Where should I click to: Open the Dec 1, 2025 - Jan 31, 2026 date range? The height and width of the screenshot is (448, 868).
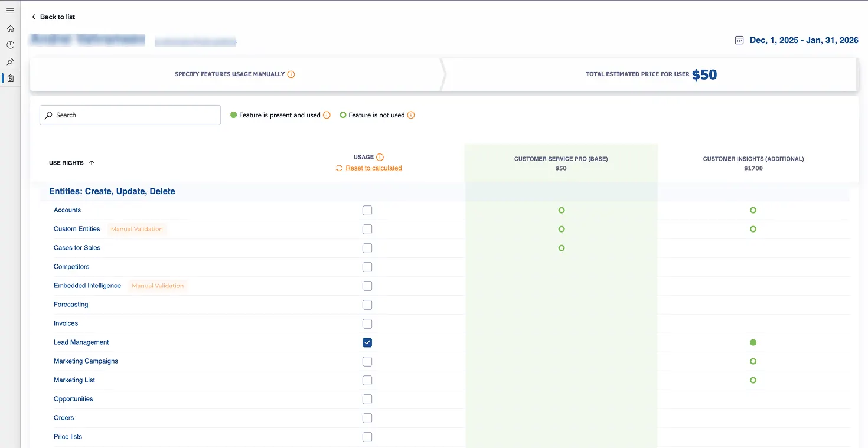tap(804, 40)
